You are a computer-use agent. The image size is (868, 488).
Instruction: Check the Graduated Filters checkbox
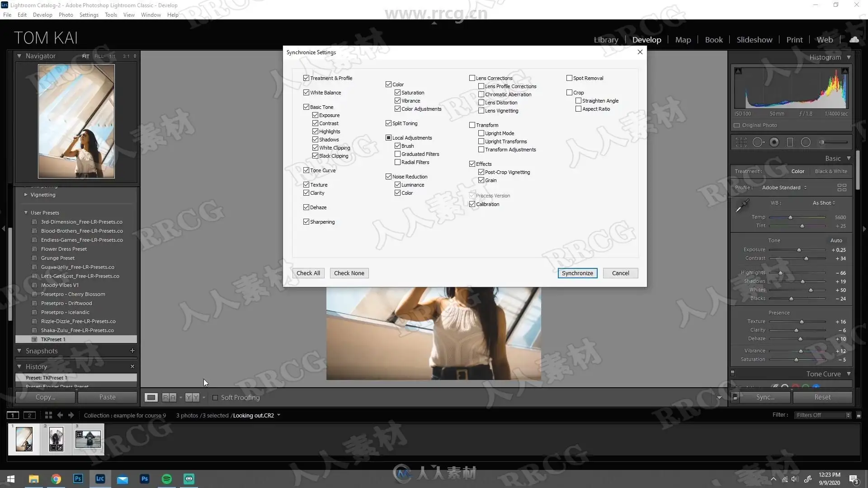[397, 154]
